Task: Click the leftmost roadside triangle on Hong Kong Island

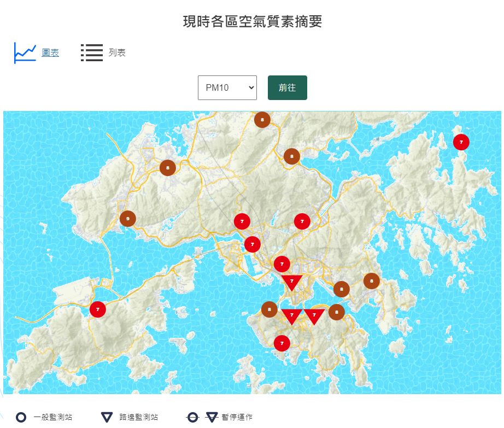Action: coord(291,316)
